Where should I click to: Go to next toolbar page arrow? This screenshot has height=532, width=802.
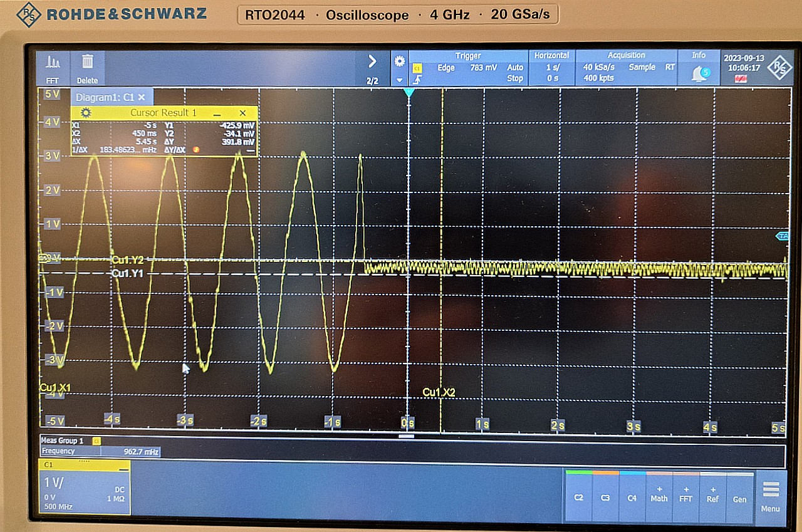click(x=372, y=62)
